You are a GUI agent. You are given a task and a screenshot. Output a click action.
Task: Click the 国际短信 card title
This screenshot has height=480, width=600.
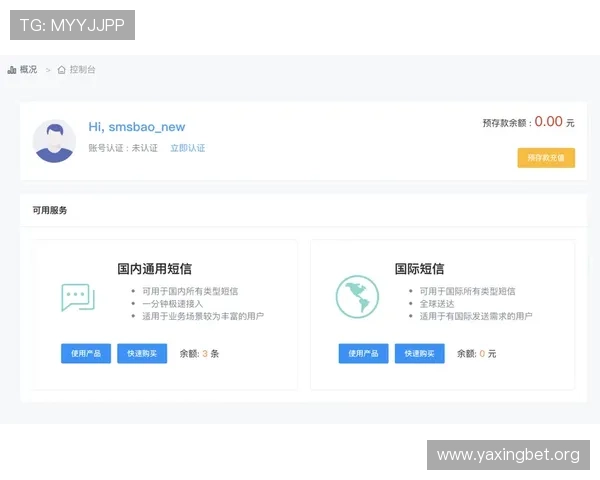[x=419, y=269]
